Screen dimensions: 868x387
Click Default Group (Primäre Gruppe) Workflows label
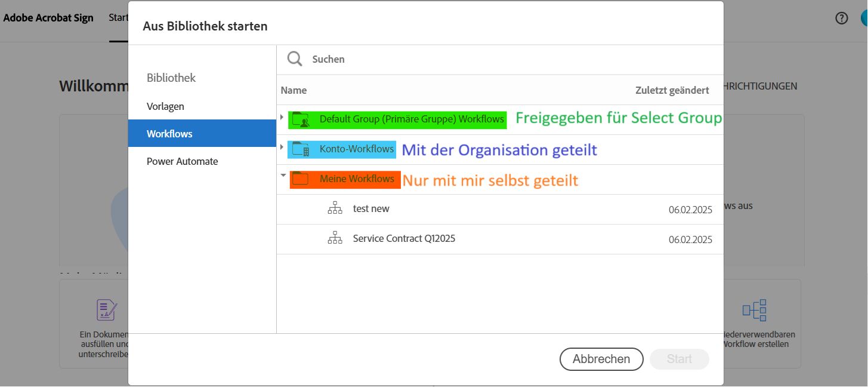(412, 119)
